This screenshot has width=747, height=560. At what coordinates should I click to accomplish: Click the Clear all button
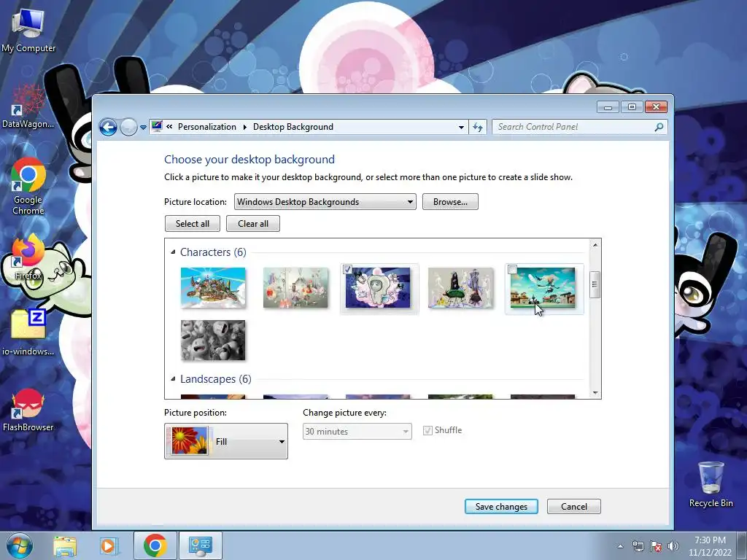253,224
